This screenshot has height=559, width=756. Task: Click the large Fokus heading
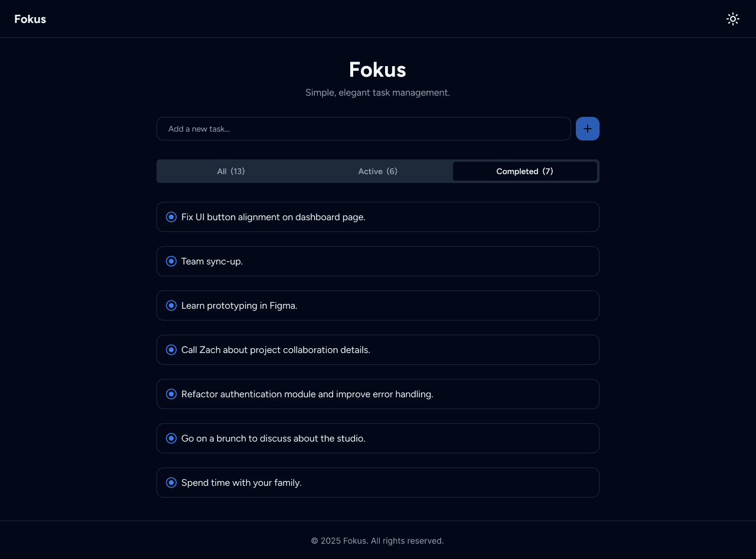click(x=377, y=70)
